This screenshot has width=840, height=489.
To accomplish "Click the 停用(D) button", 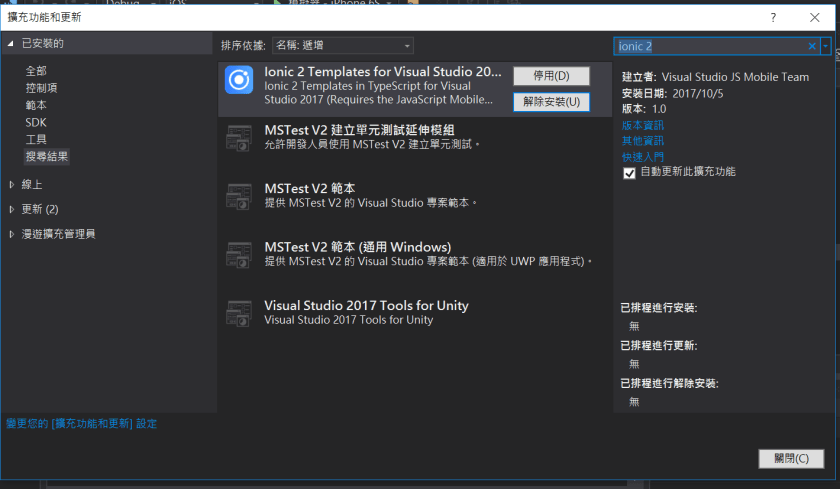I will 551,76.
